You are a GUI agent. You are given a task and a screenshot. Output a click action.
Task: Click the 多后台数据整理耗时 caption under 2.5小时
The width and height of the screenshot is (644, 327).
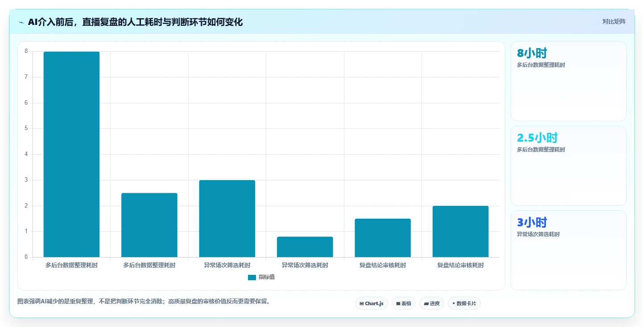[541, 150]
